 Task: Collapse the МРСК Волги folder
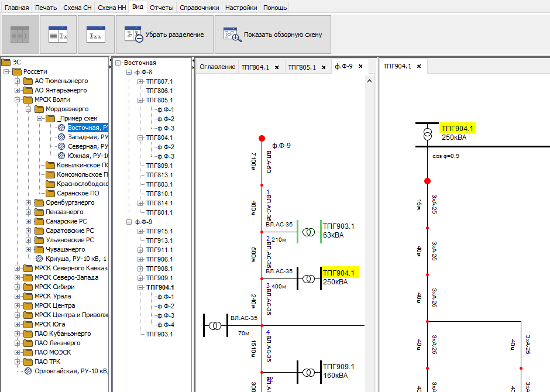[17, 99]
